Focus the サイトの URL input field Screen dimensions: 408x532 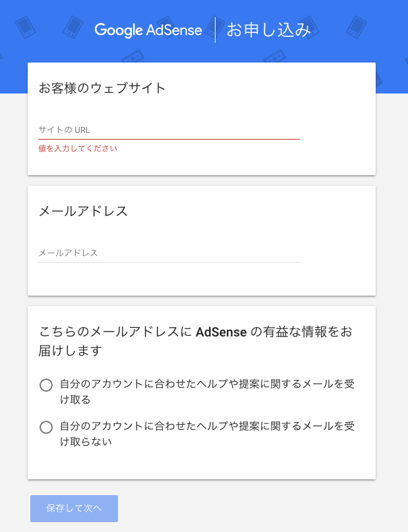coord(169,130)
